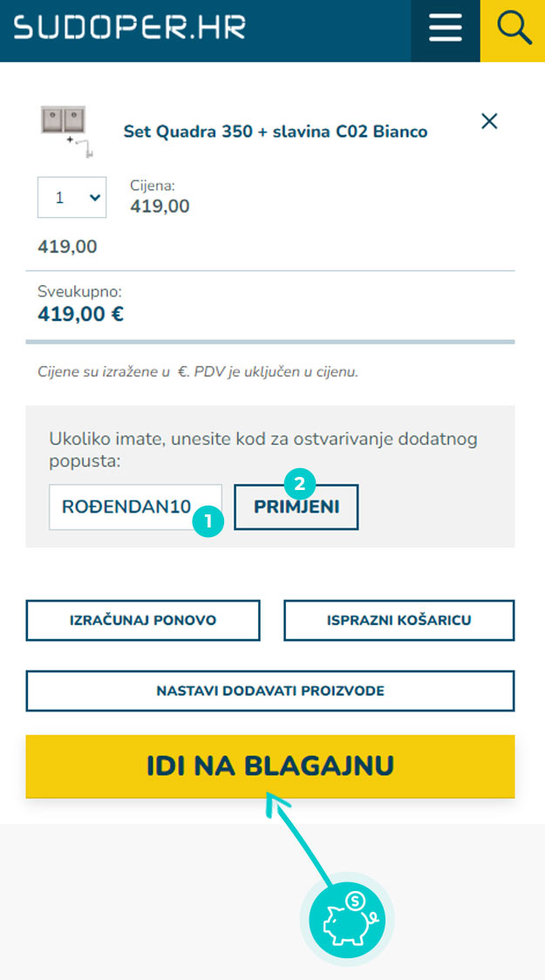
Task: Click the discount code instruction text
Action: pos(263,449)
